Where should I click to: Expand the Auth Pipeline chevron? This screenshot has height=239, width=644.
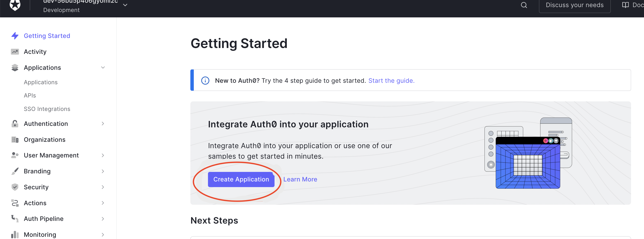[103, 219]
